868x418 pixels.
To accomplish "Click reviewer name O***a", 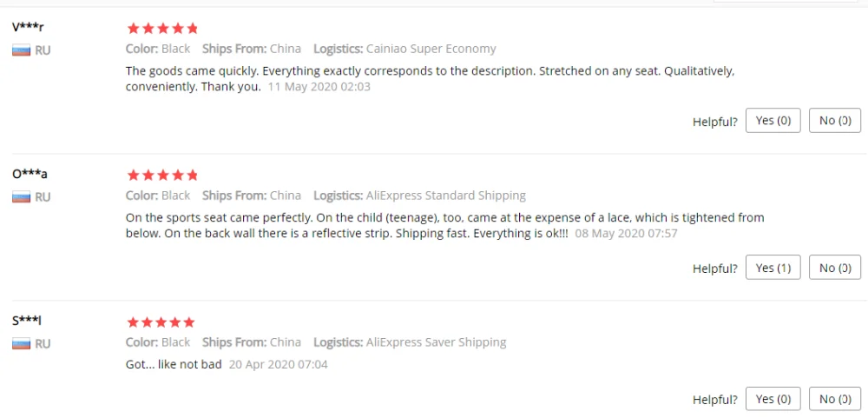I will 30,174.
